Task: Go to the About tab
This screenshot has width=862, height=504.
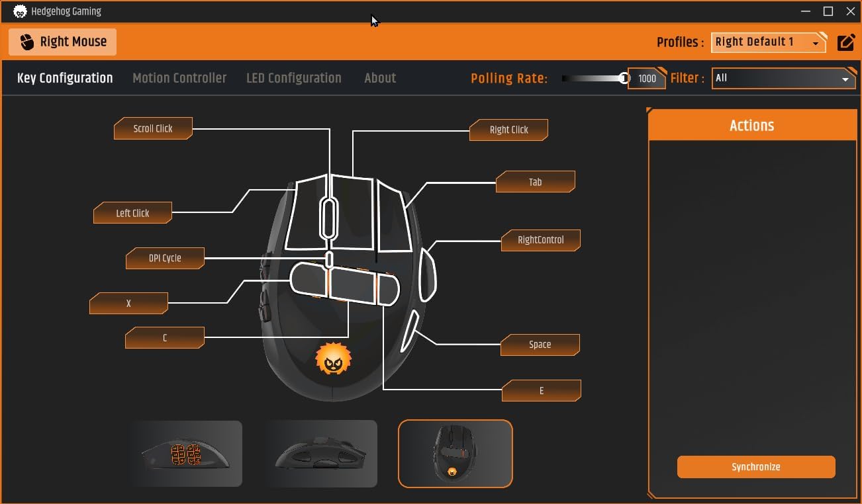Action: [x=380, y=78]
